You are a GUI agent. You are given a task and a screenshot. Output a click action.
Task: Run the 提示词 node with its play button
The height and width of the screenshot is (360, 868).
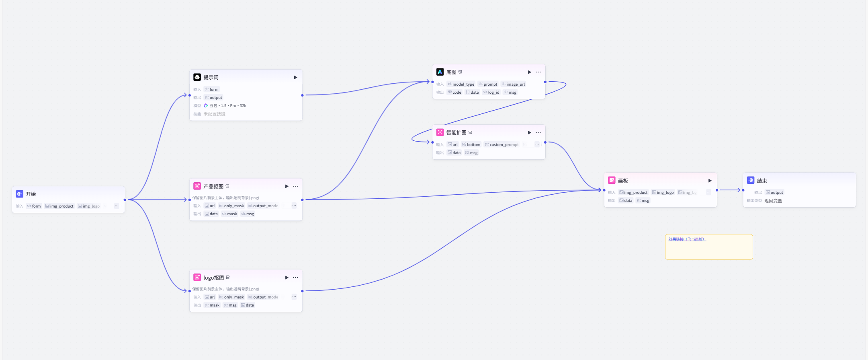[x=295, y=78]
